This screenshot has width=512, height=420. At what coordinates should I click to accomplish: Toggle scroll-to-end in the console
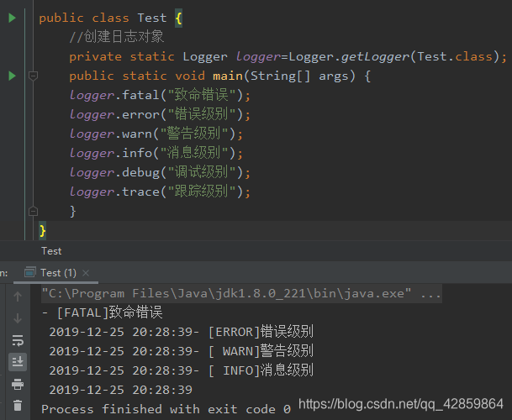18,361
